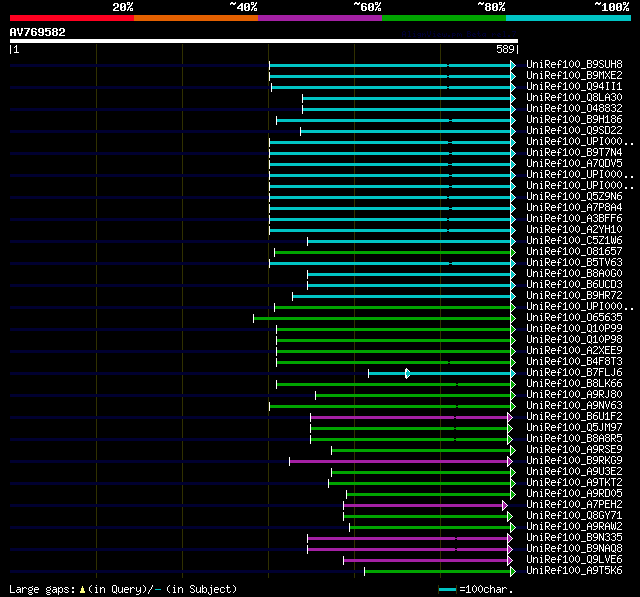Click the cyan =100char. scale bar legend
This screenshot has height=597, width=640.
coord(447,589)
